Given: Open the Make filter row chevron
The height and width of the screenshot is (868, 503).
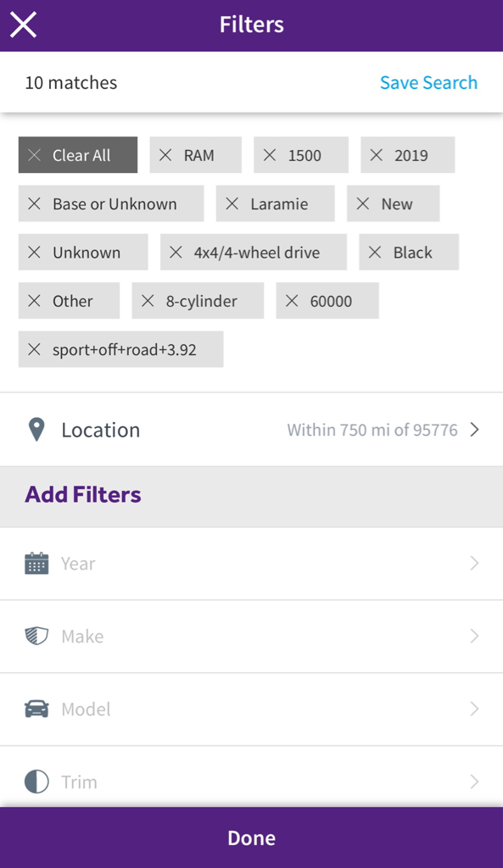Looking at the screenshot, I should [x=474, y=636].
